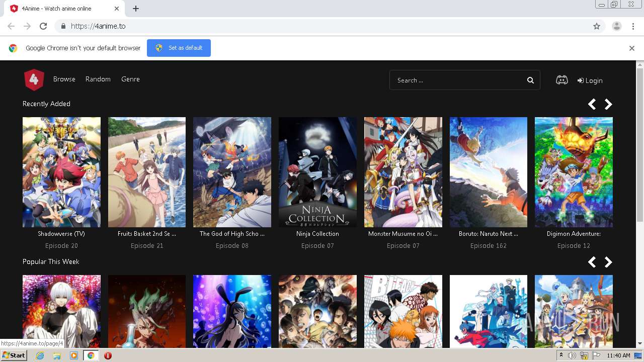
Task: Show next Popular This Week items
Action: 608,262
